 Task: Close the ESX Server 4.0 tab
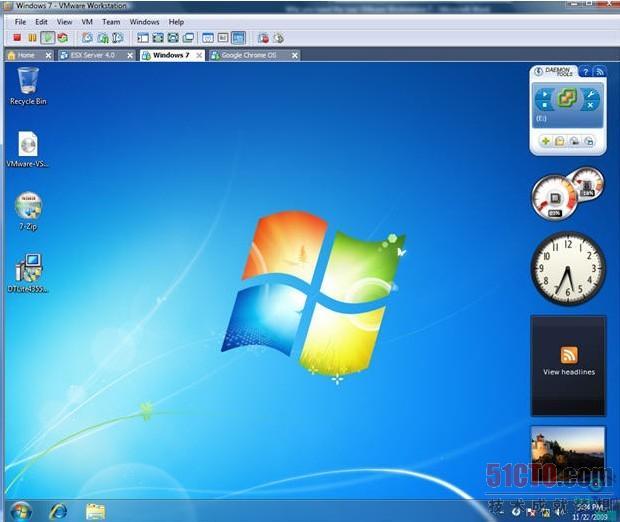[x=130, y=55]
